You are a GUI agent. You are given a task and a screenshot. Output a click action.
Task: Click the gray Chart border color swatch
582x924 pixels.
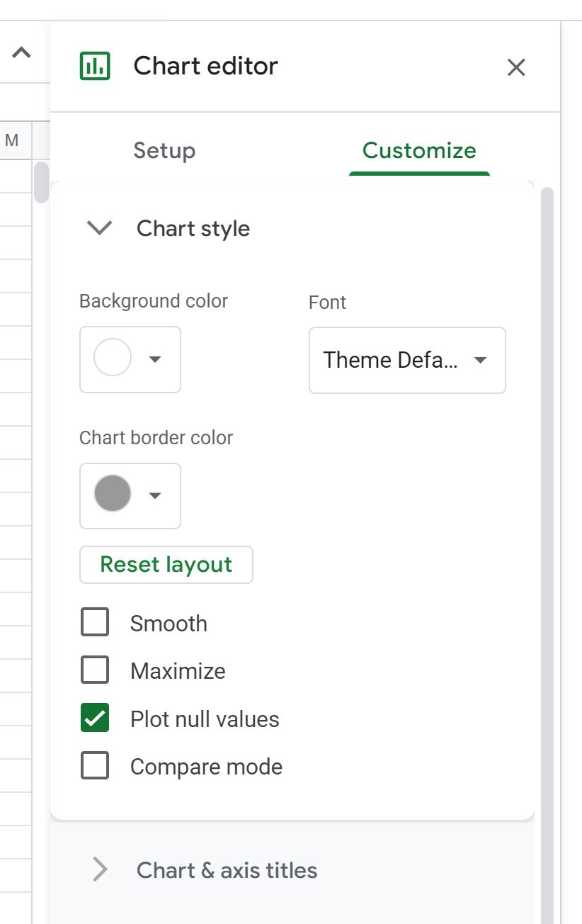coord(110,495)
